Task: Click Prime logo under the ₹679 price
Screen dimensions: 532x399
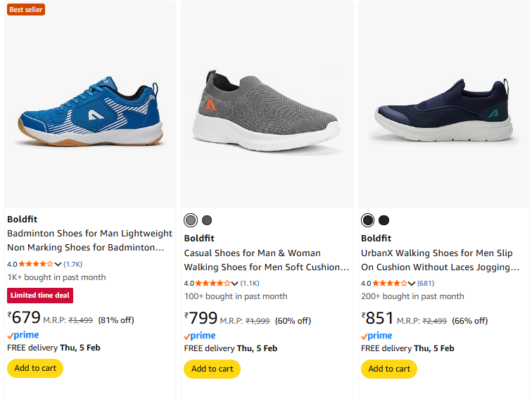Action: tap(23, 336)
